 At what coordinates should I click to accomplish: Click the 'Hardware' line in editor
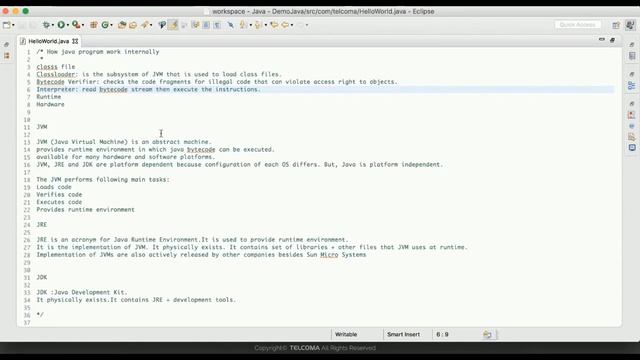(50, 104)
